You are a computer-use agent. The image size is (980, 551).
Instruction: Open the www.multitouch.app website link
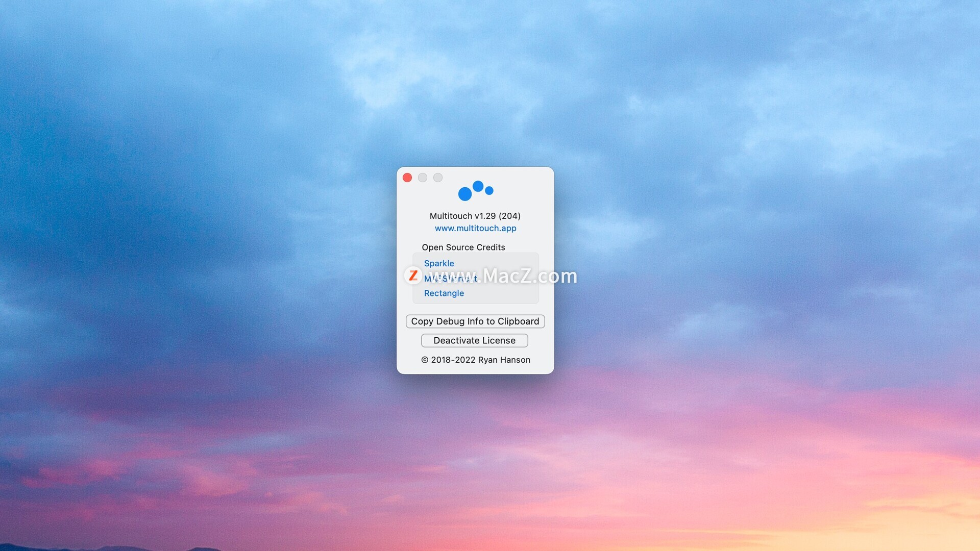[x=475, y=228]
